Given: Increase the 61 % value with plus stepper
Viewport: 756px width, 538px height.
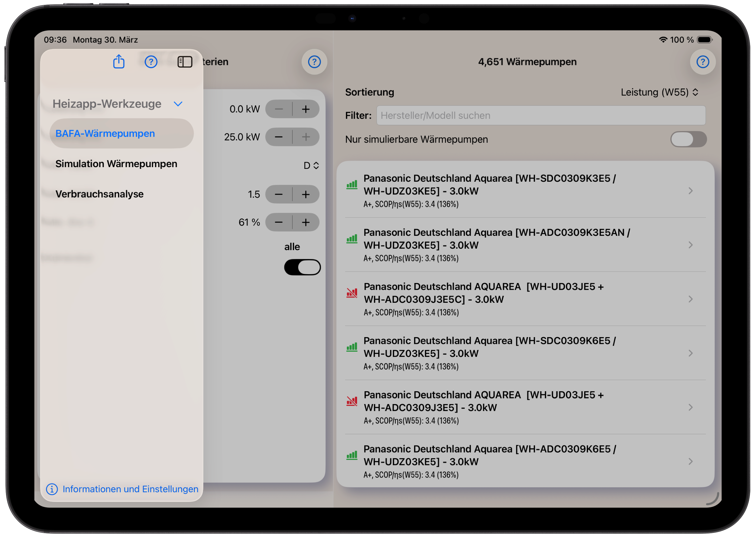Looking at the screenshot, I should pyautogui.click(x=306, y=222).
